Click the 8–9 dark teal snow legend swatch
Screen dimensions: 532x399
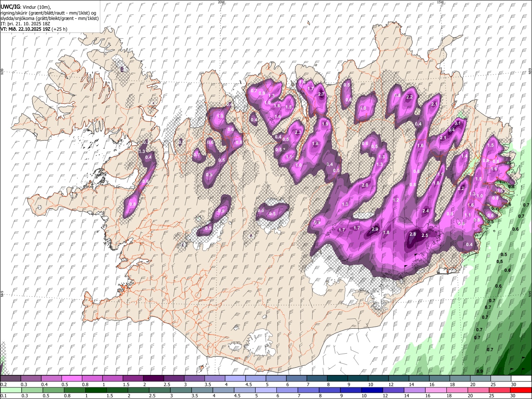(x=337, y=378)
